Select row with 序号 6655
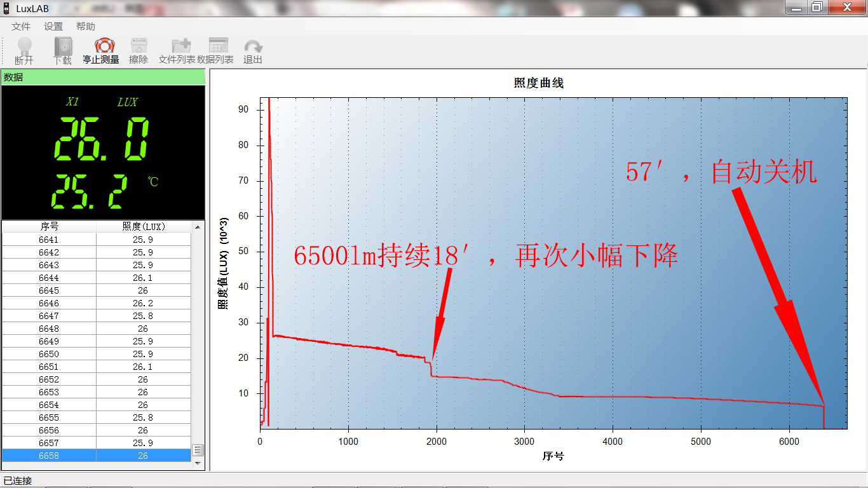The height and width of the screenshot is (488, 868). coord(96,417)
